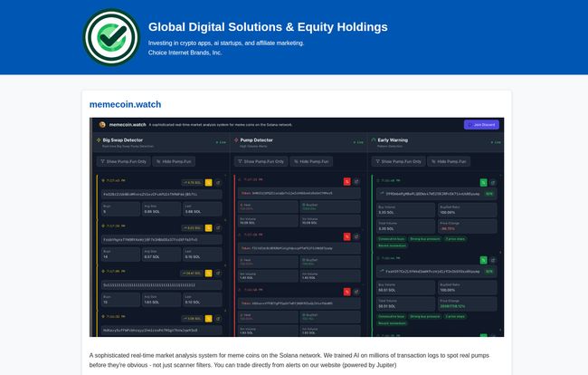
Task: Click red icon on first Pump Detector alert
Action: point(346,182)
